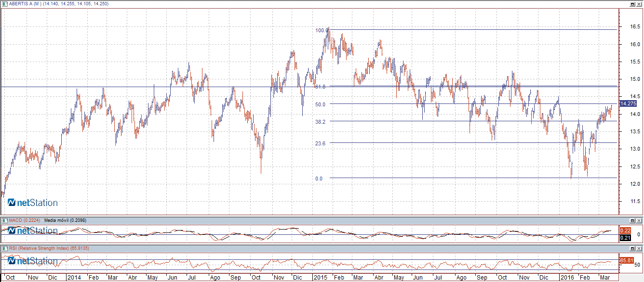Click the RSI panel icon
The image size is (644, 282).
[x=4, y=248]
